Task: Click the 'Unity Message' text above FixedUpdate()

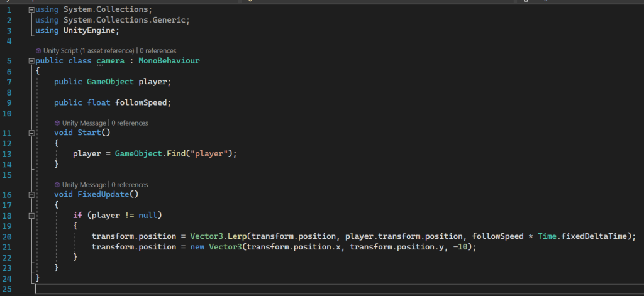Action: click(x=84, y=185)
